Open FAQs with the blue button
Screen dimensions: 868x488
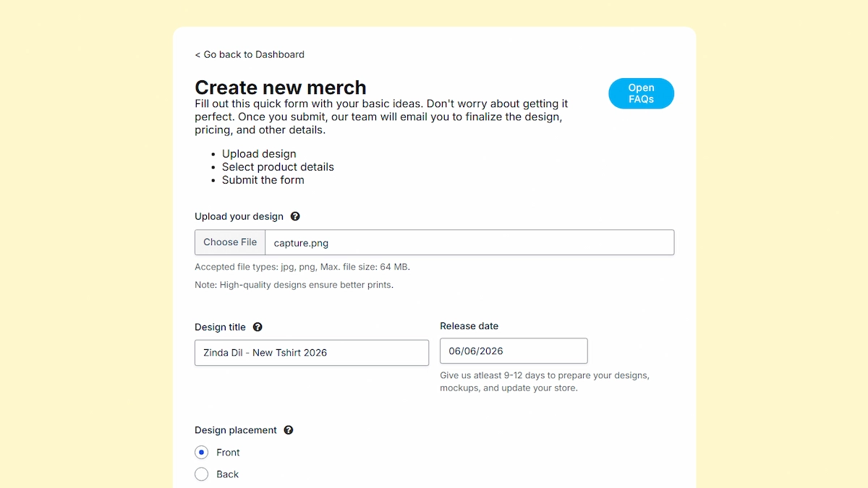pyautogui.click(x=641, y=93)
